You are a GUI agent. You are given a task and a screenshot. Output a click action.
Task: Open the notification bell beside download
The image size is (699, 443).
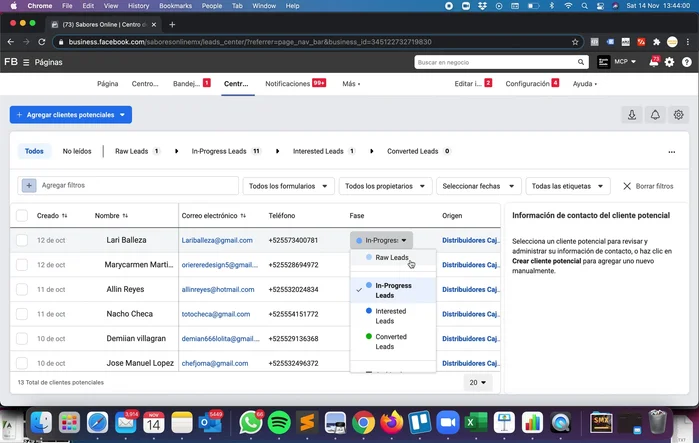tap(655, 115)
